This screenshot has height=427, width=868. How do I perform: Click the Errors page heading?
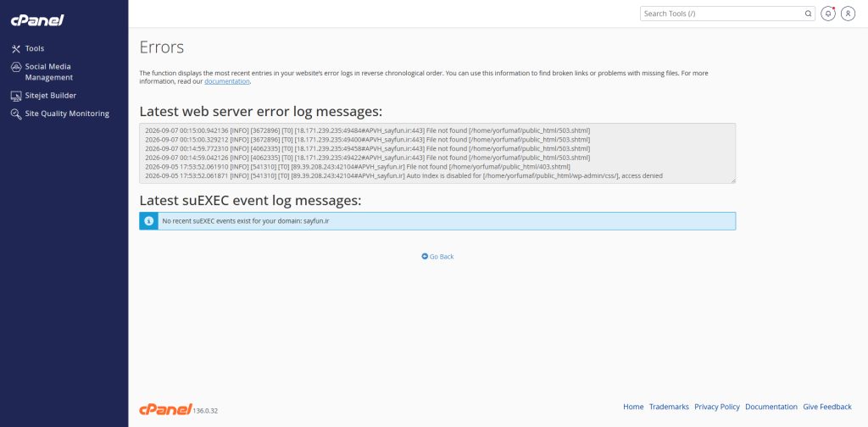161,47
